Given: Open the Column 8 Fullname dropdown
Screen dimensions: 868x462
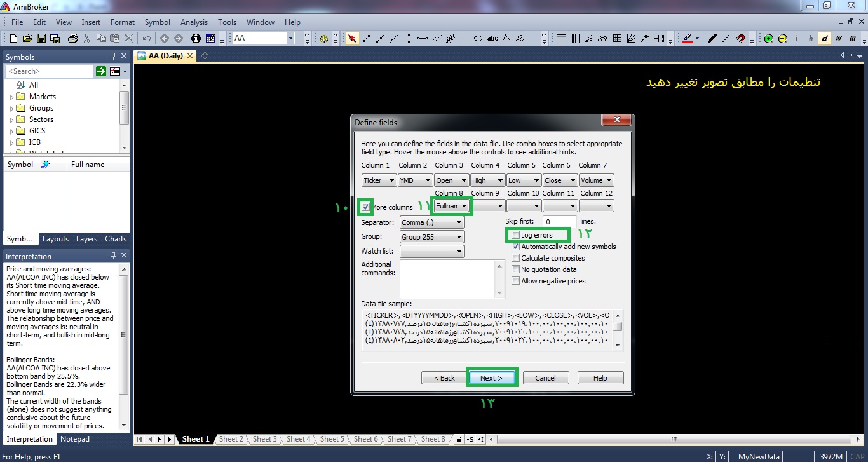Looking at the screenshot, I should pos(452,207).
